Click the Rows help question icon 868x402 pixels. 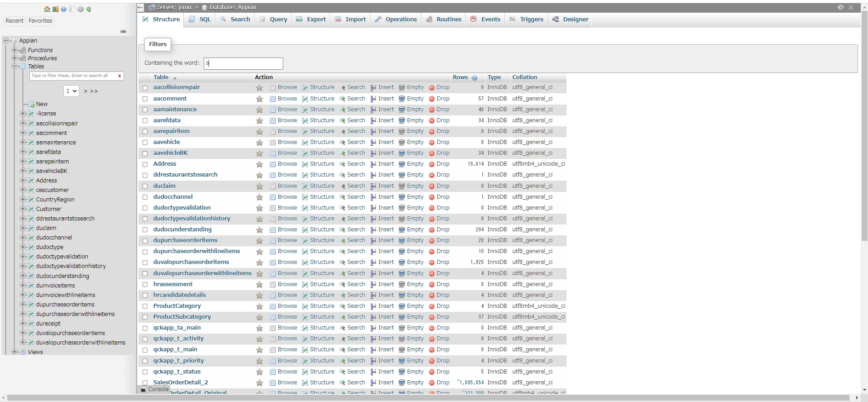tap(474, 78)
